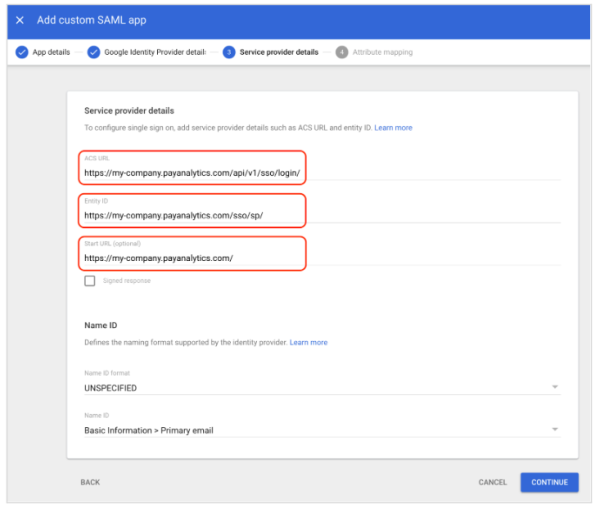Expand the Name ID format dropdown

(x=320, y=387)
